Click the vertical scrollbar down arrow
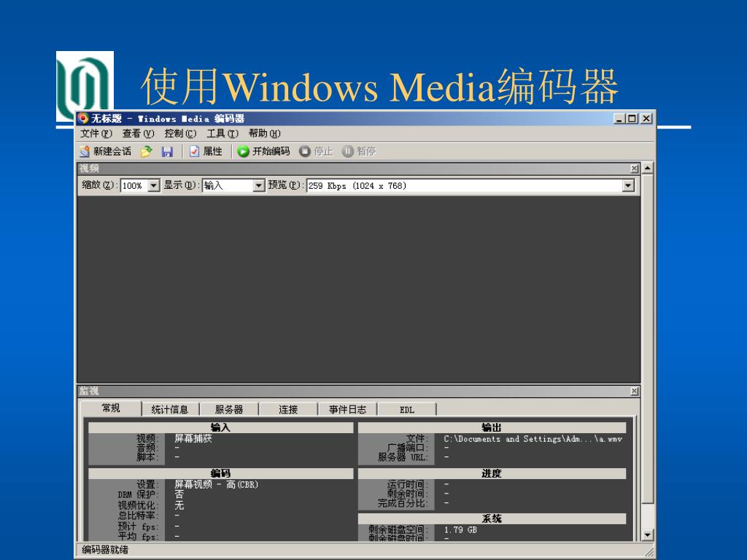This screenshot has height=560, width=747. pos(648,535)
